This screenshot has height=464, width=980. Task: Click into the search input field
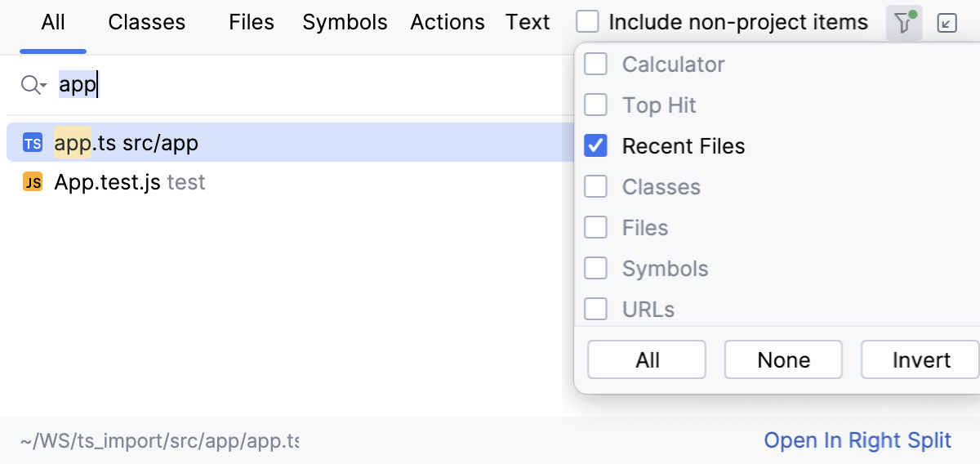pos(310,85)
